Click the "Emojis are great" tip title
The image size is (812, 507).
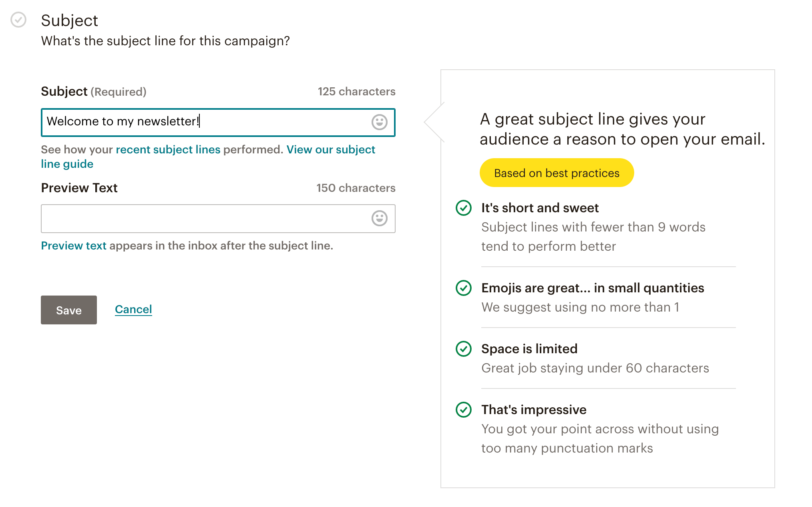point(593,288)
